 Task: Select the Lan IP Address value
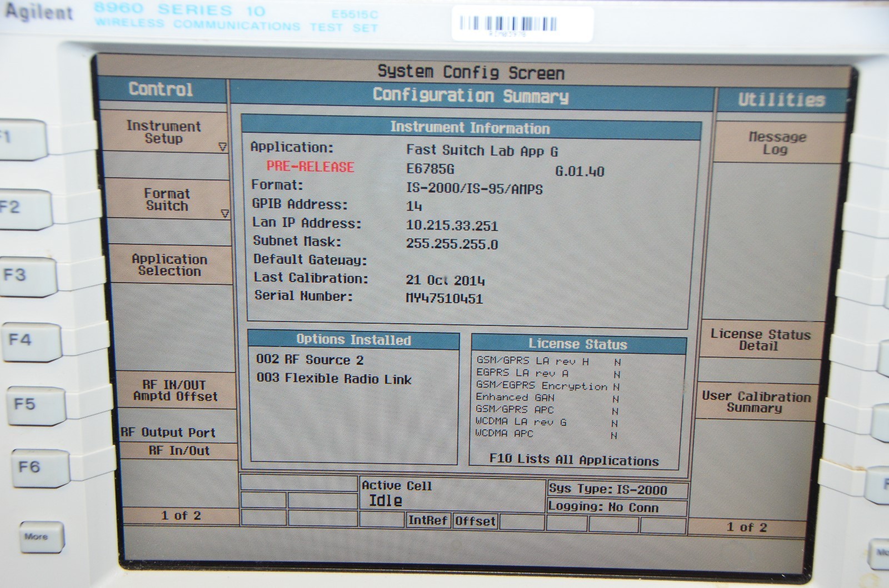452,226
